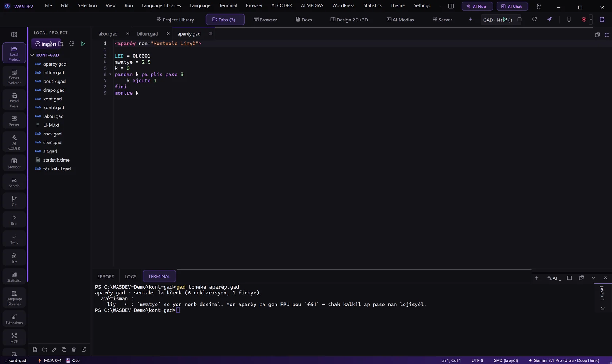Click the send paper-plane icon

pyautogui.click(x=549, y=19)
